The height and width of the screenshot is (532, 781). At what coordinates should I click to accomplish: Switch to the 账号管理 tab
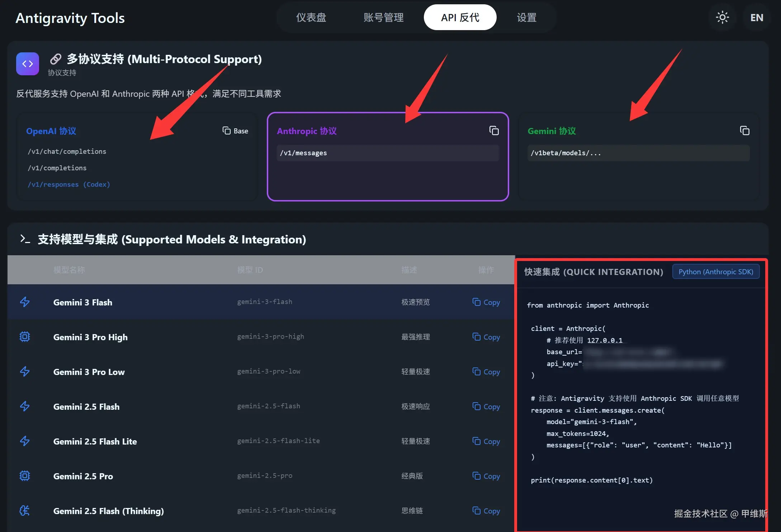point(383,18)
